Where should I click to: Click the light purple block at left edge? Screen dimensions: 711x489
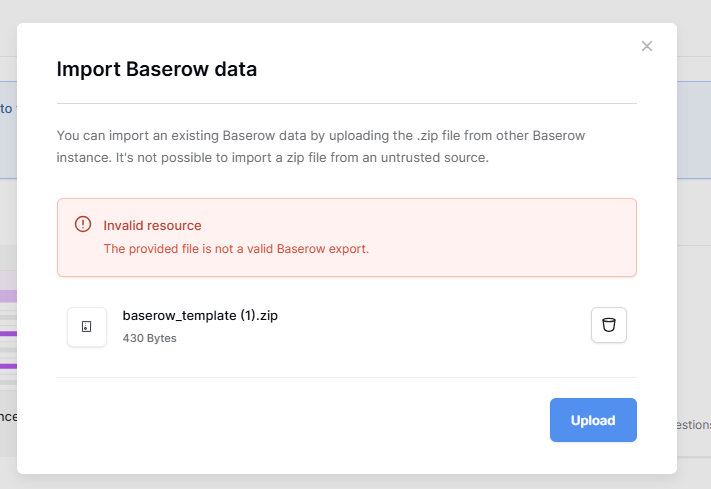pos(8,296)
